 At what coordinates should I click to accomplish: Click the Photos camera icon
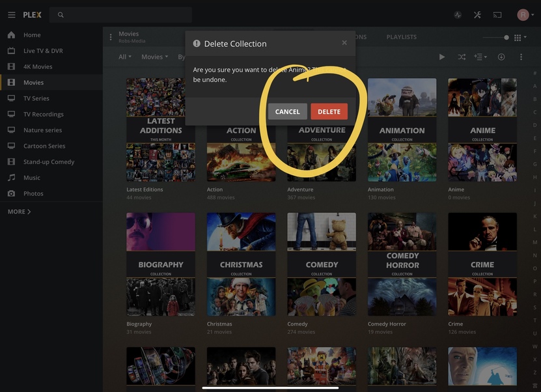[11, 193]
